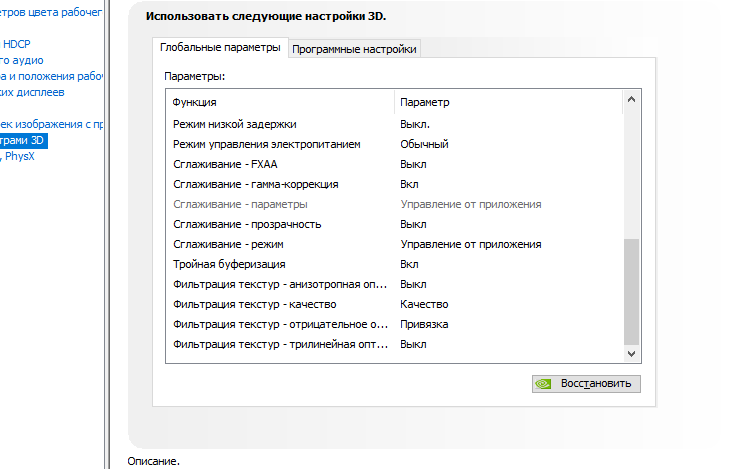Open the sidebar link ending in аудио
730x469 pixels.
pyautogui.click(x=21, y=61)
